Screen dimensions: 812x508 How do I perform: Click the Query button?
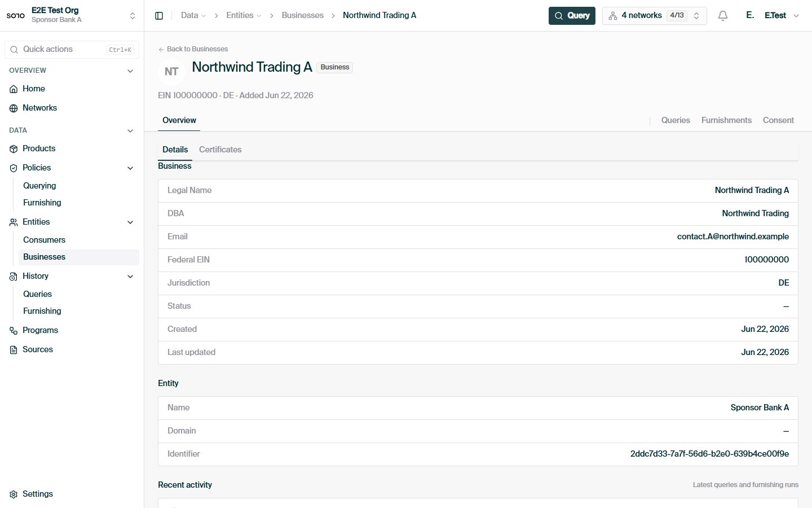click(x=572, y=16)
